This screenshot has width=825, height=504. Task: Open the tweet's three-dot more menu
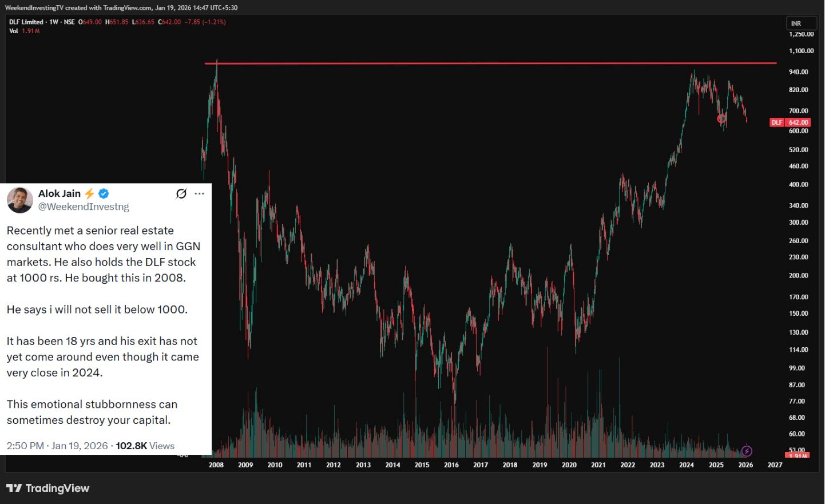click(x=199, y=193)
